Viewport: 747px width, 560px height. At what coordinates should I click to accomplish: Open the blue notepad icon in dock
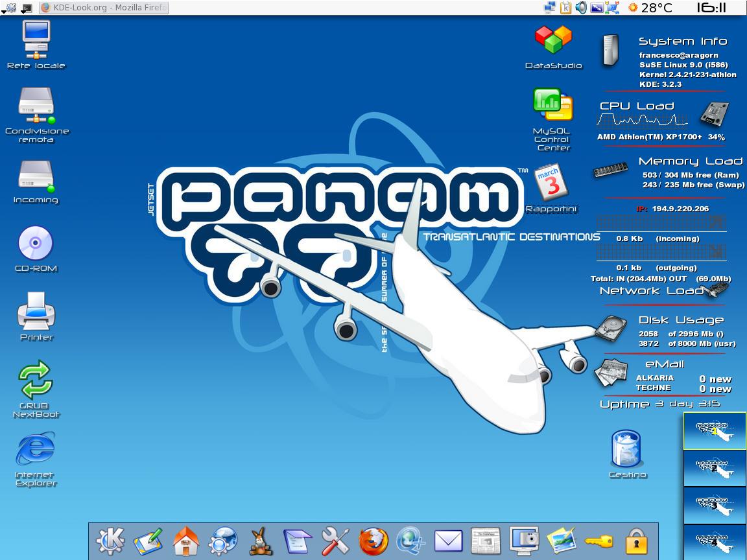click(x=298, y=542)
